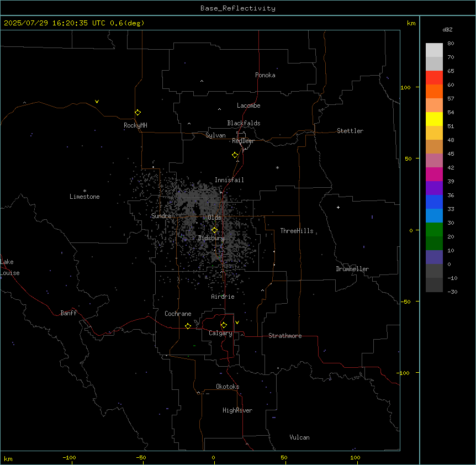Select the yellow diamond marker south of RedDeer

pyautogui.click(x=235, y=155)
